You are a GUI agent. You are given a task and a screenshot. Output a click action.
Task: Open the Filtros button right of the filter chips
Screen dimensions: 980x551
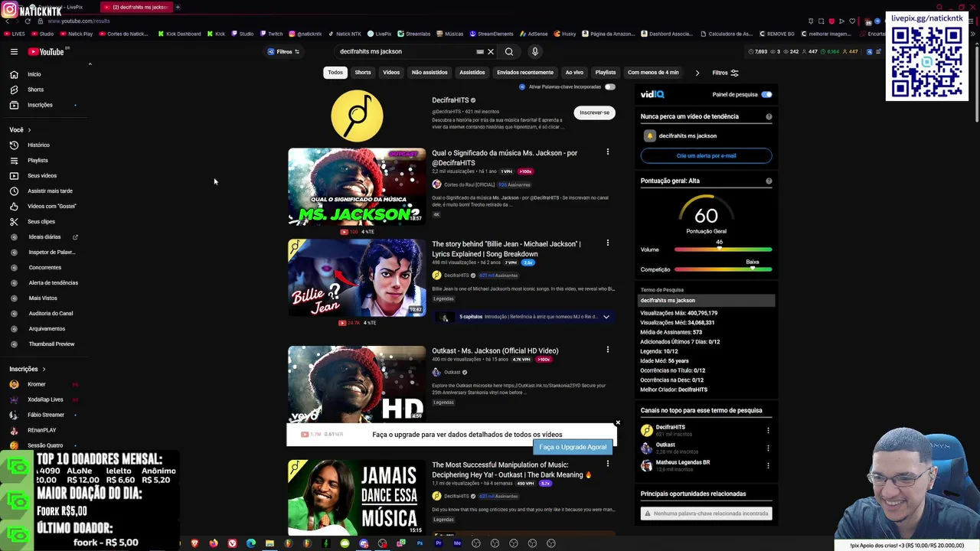coord(725,73)
